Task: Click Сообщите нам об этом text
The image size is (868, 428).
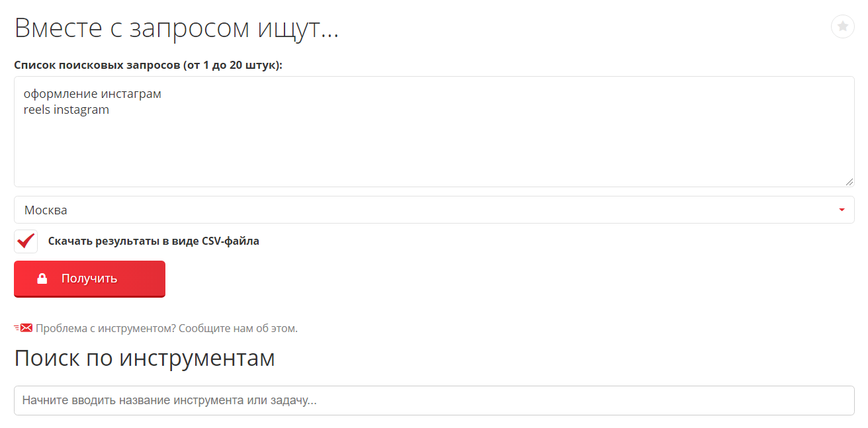Action: (238, 328)
